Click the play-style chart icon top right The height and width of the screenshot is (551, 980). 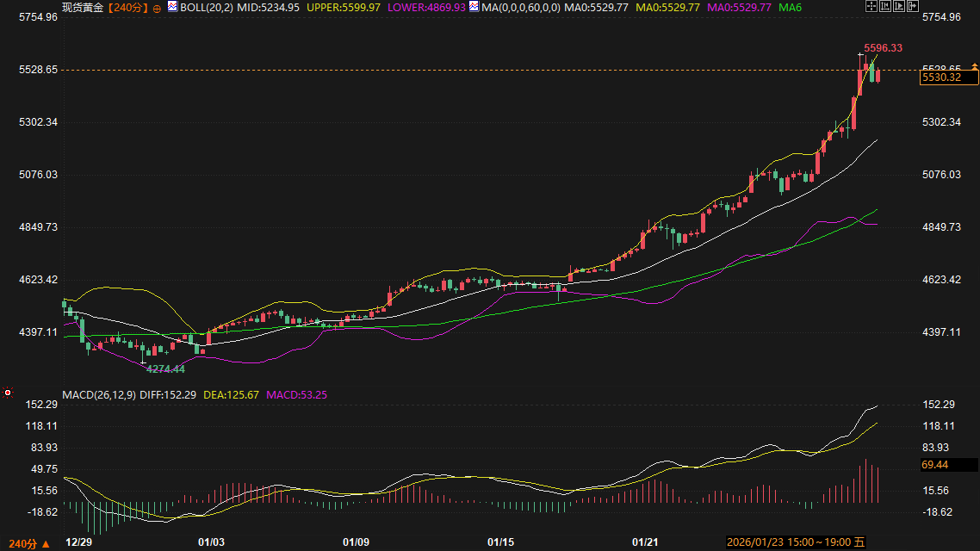(901, 7)
